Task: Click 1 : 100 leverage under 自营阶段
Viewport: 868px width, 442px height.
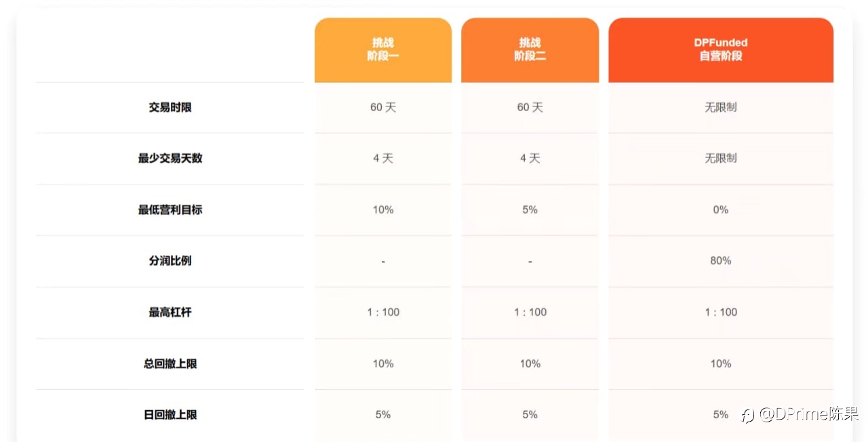Action: [721, 312]
